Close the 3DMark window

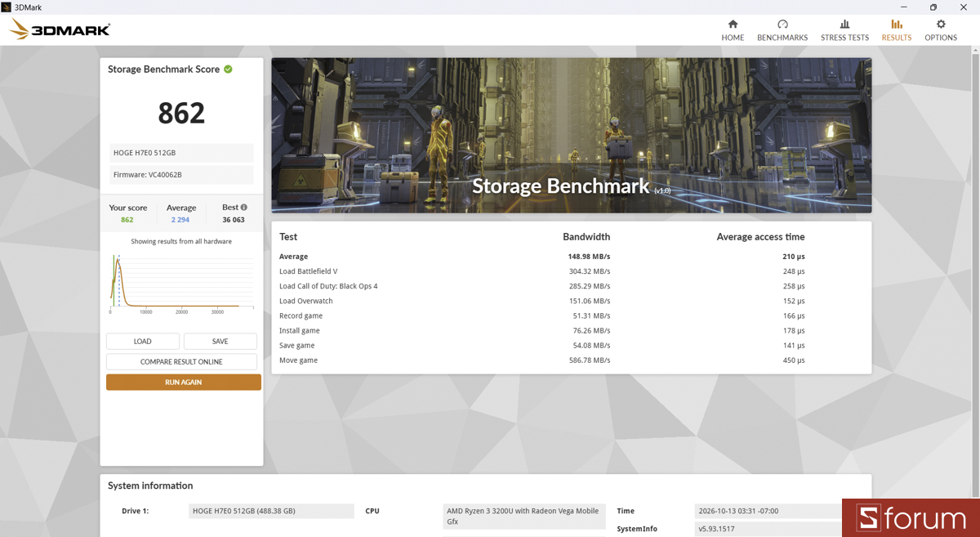(x=964, y=7)
